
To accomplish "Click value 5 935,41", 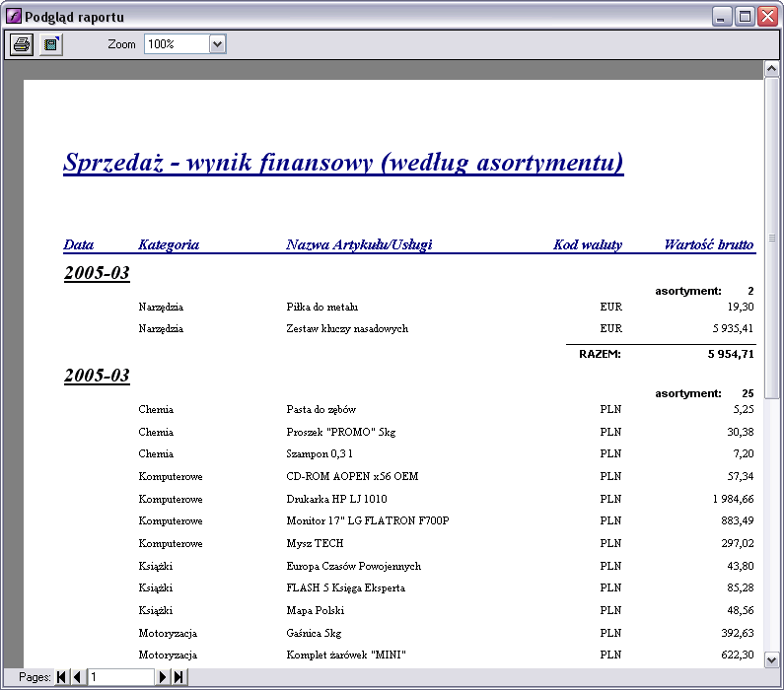I will coord(733,329).
